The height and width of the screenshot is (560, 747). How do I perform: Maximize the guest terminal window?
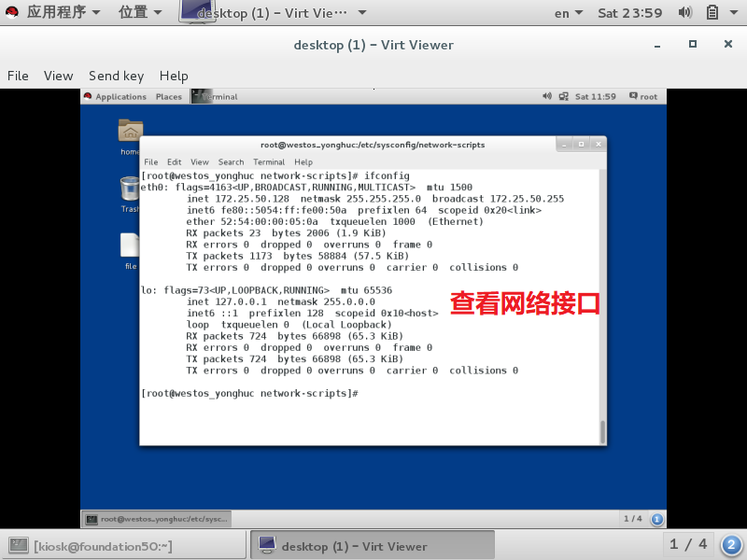pos(581,145)
